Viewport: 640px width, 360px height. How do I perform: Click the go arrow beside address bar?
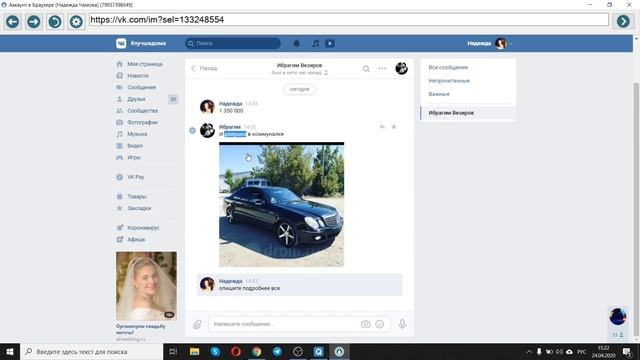click(x=623, y=21)
